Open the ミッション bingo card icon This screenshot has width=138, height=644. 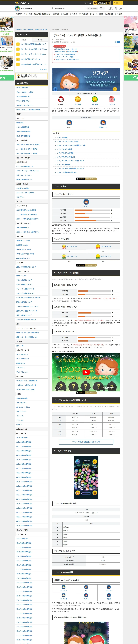pyautogui.click(x=112, y=99)
